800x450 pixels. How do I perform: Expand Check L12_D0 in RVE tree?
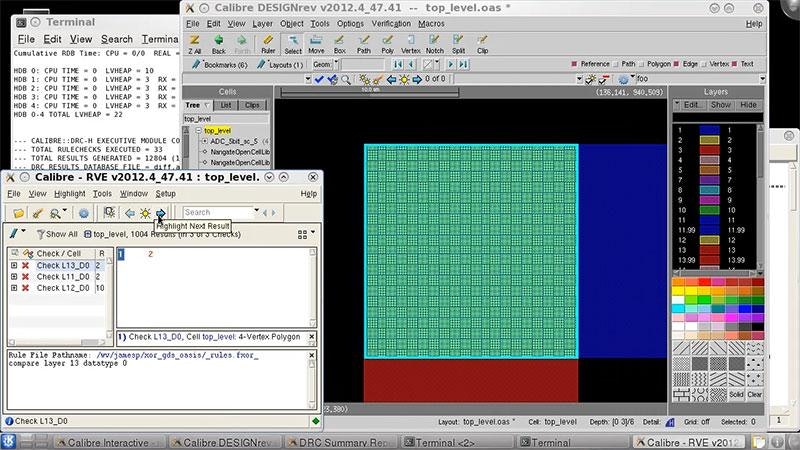[14, 288]
